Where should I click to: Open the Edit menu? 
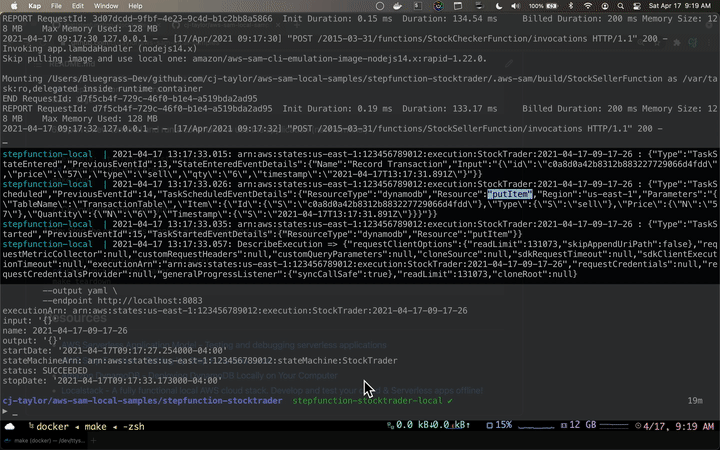[x=78, y=6]
